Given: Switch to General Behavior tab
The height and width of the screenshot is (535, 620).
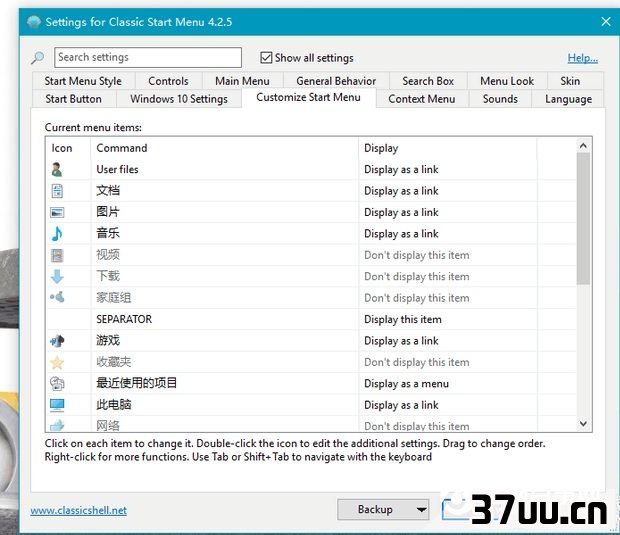Looking at the screenshot, I should [x=336, y=81].
